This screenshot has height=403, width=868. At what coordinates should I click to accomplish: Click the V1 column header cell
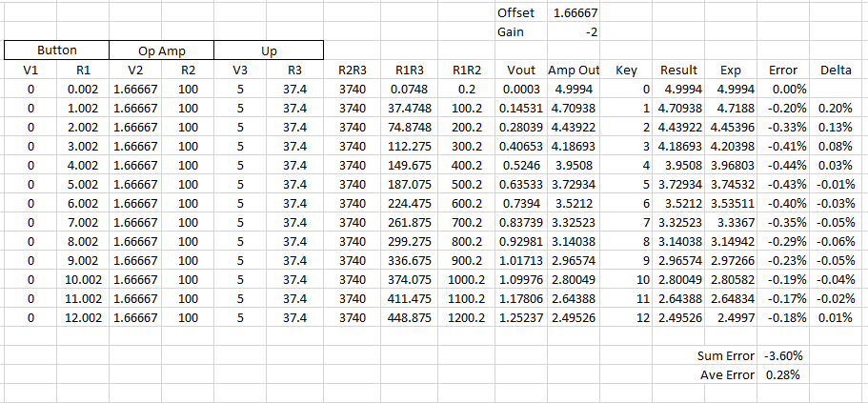(x=30, y=71)
